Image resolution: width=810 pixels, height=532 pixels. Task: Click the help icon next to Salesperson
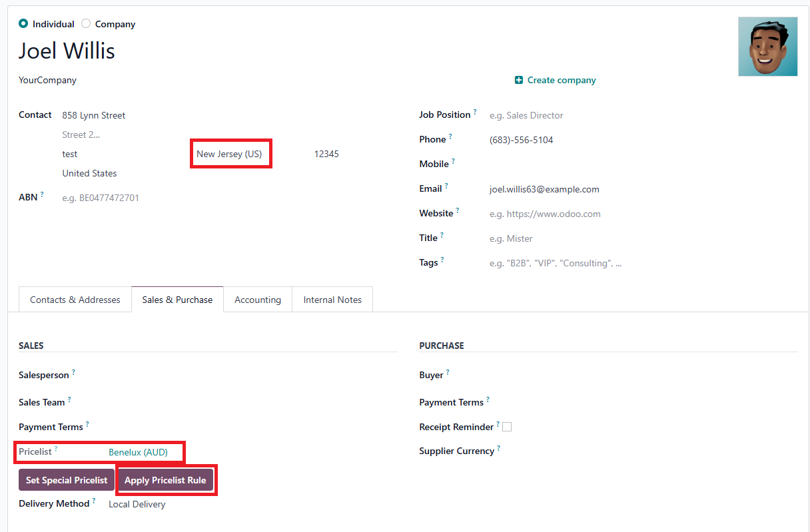(x=73, y=372)
